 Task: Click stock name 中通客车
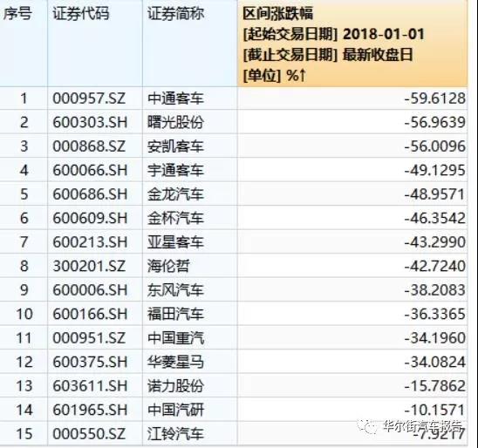click(175, 98)
